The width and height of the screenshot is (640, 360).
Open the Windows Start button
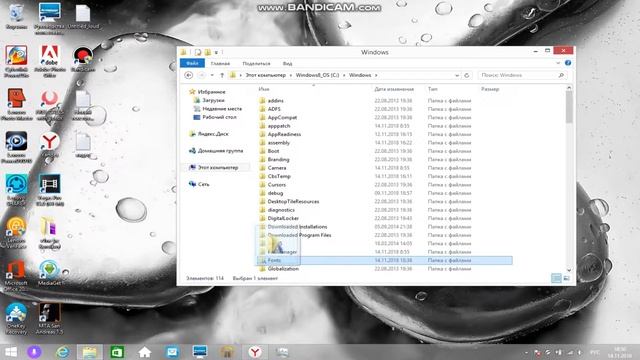(11, 352)
